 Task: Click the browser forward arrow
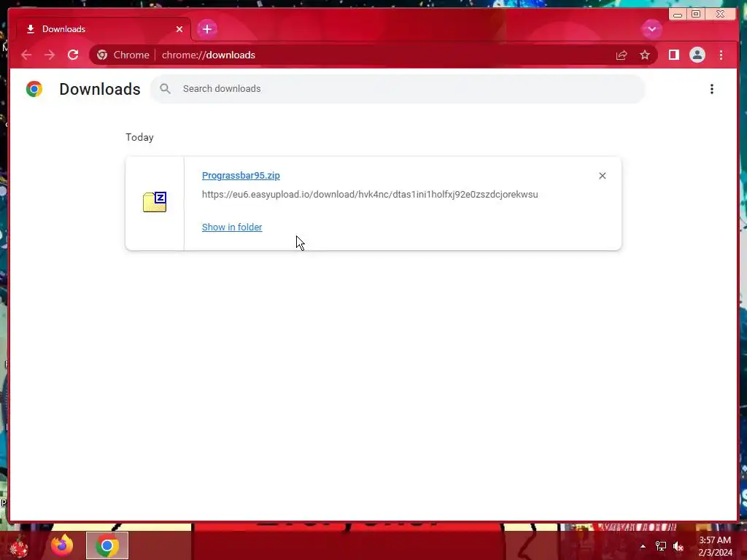point(50,55)
